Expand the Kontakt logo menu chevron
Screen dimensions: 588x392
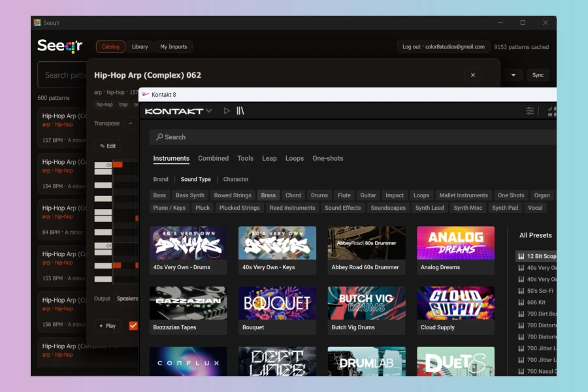point(209,111)
